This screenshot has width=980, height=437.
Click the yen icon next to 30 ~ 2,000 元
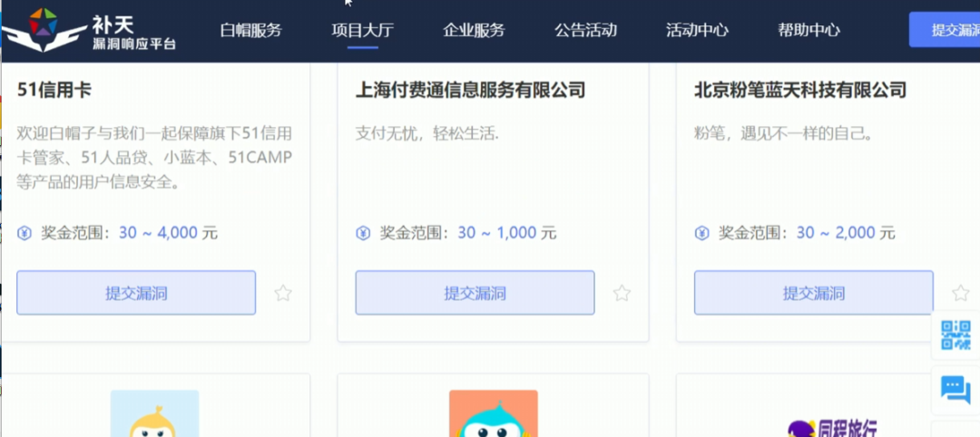pos(701,234)
